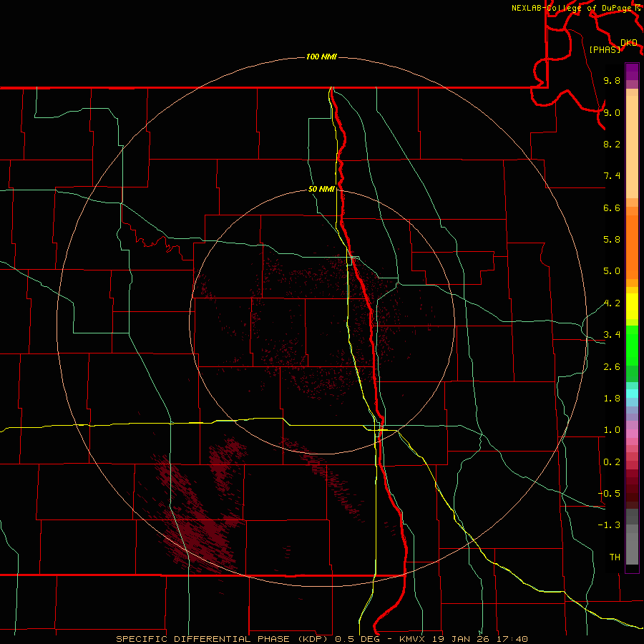Click the 50 NMI range ring label
Viewport: 644px width, 644px height.
pos(321,190)
